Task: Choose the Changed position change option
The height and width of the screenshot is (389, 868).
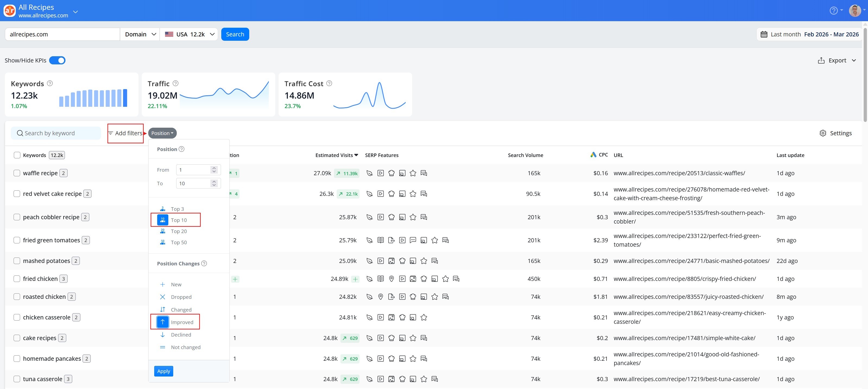Action: coord(176,309)
